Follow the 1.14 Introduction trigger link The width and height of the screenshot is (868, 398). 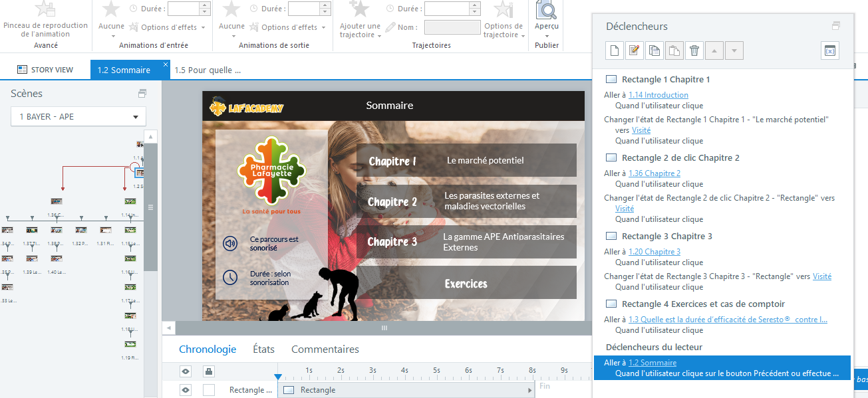pyautogui.click(x=658, y=95)
